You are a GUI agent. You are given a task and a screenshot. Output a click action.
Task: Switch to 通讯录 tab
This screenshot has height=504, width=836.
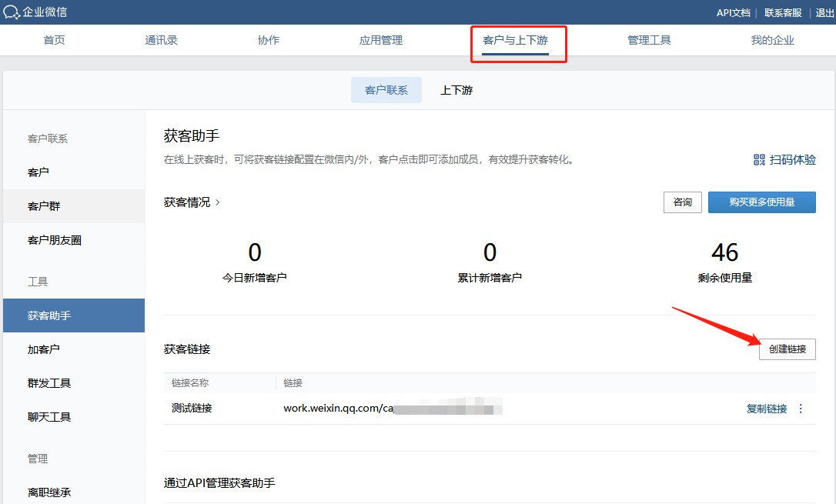(x=162, y=40)
